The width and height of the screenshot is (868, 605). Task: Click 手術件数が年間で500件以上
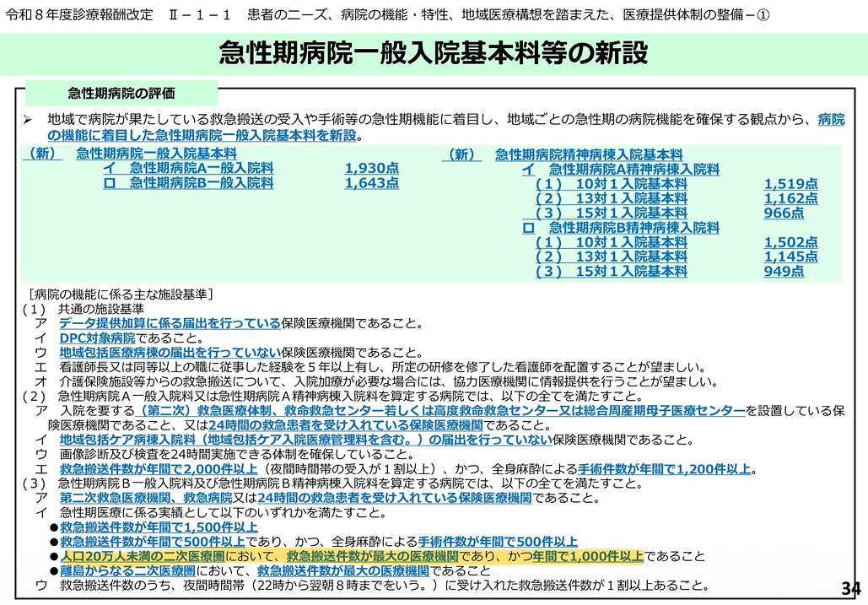(x=498, y=542)
